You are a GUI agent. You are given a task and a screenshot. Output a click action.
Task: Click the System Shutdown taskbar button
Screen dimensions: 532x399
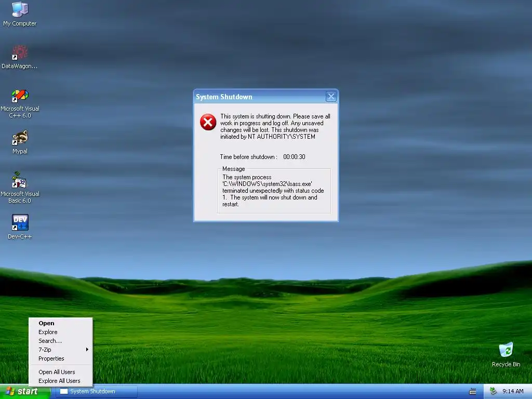pos(97,392)
